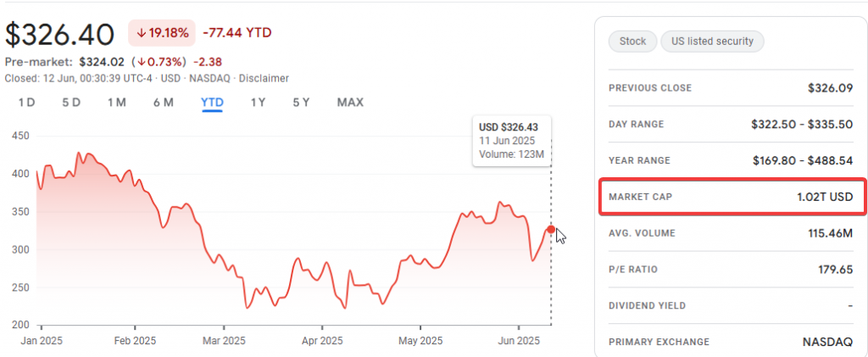Screen dimensions: 868x357
Task: Click the -77.44 YTD change text
Action: [237, 33]
